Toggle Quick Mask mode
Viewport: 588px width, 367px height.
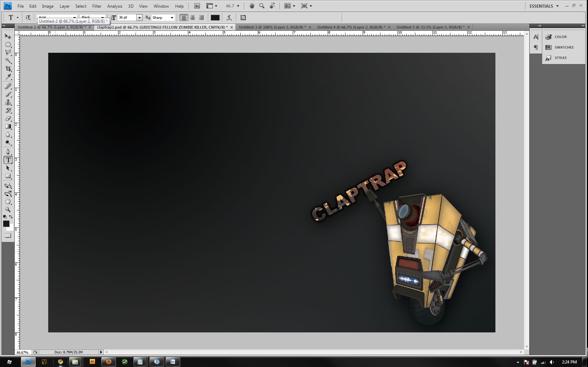click(x=8, y=236)
